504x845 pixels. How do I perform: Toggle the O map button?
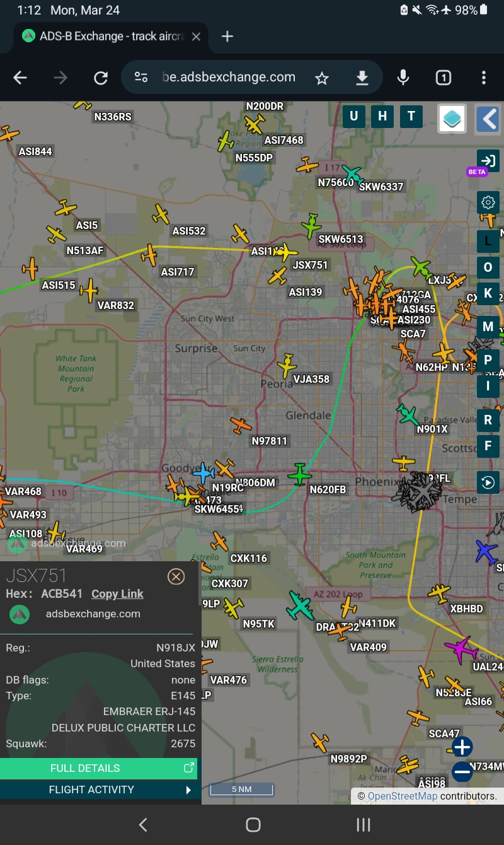(488, 267)
